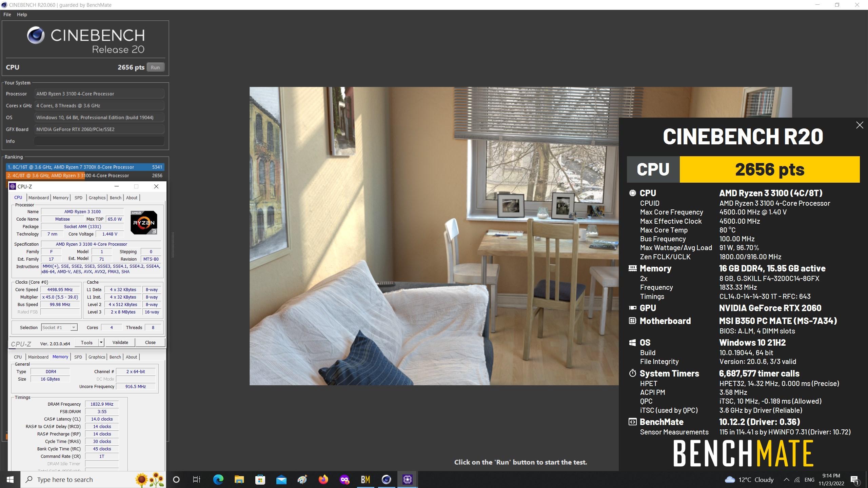Screen dimensions: 868x488
Task: Select About tab in lower CPU-Z panel
Action: (x=132, y=357)
